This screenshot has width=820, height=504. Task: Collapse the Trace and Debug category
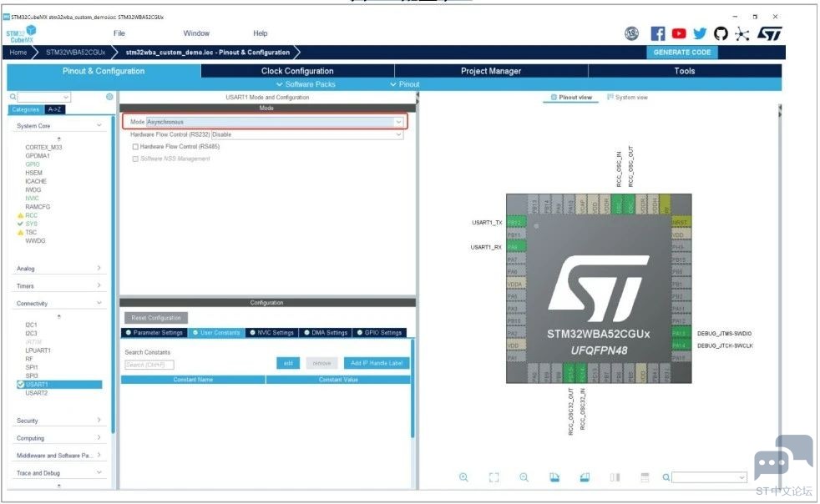pos(99,472)
